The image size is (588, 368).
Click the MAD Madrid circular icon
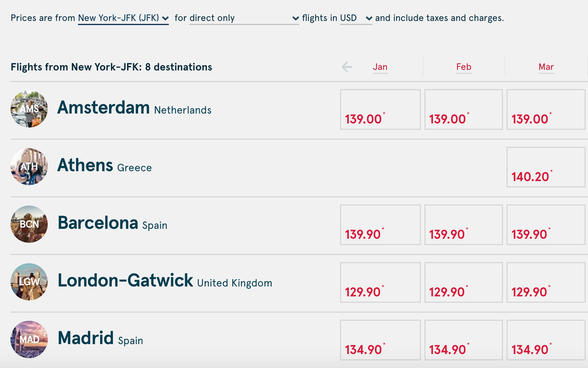29,340
